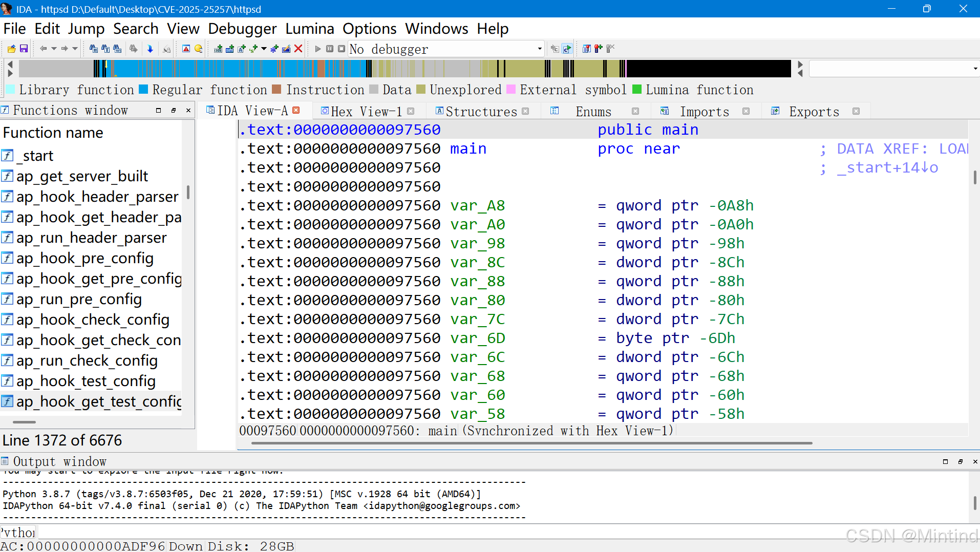The width and height of the screenshot is (980, 552).
Task: Click the red X undefine icon
Action: click(x=299, y=49)
